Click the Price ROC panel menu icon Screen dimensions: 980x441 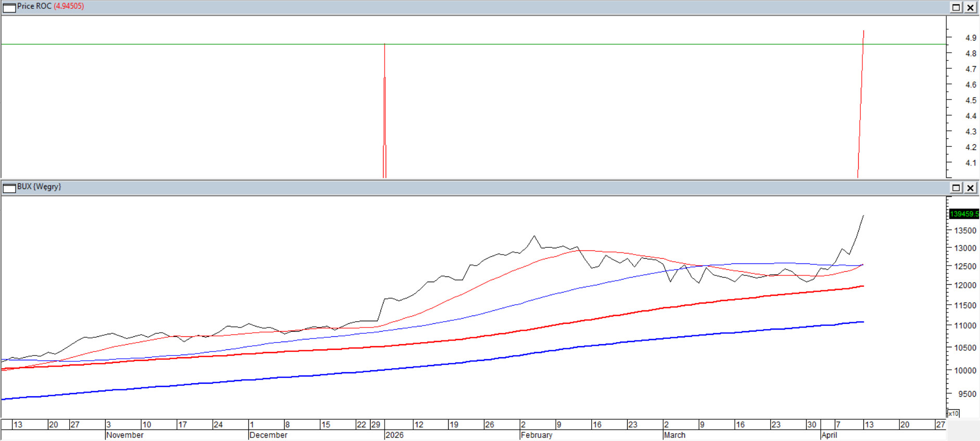click(9, 7)
